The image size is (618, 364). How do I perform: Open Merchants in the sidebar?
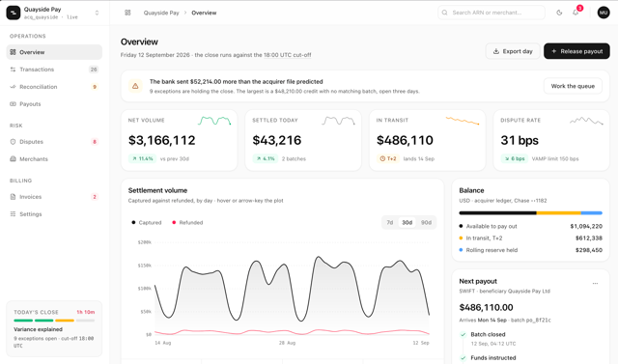54,158
